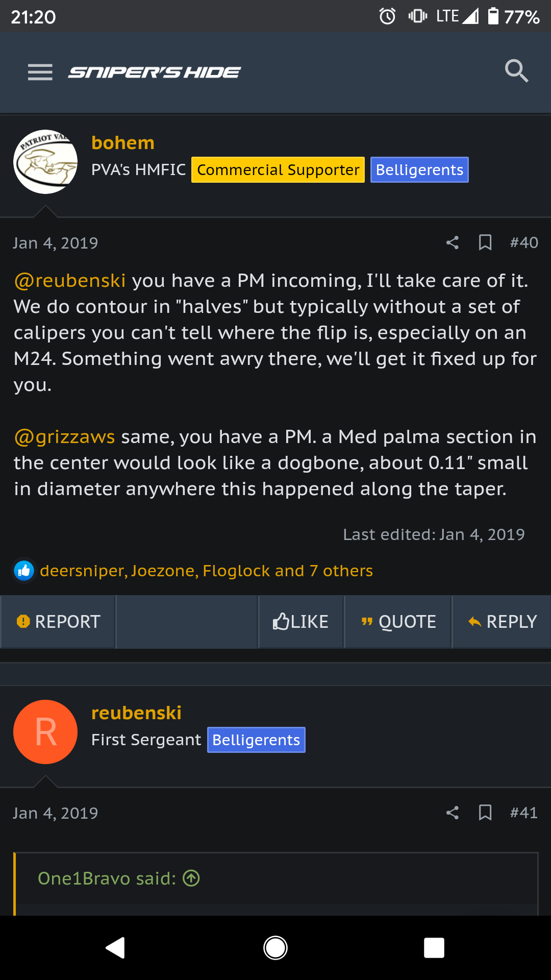
Task: Tap the search magnifier icon
Action: (516, 71)
